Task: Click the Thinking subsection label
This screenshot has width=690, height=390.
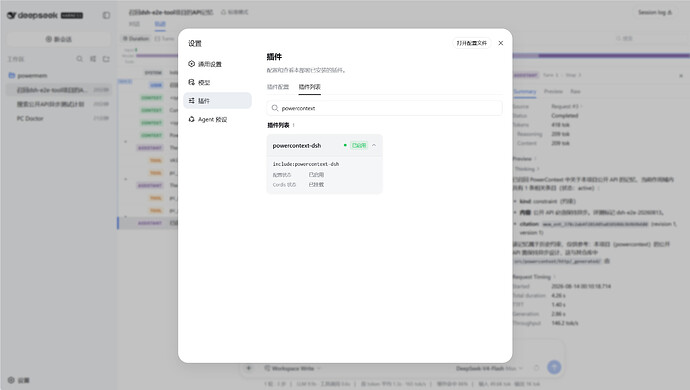Action: [525, 169]
